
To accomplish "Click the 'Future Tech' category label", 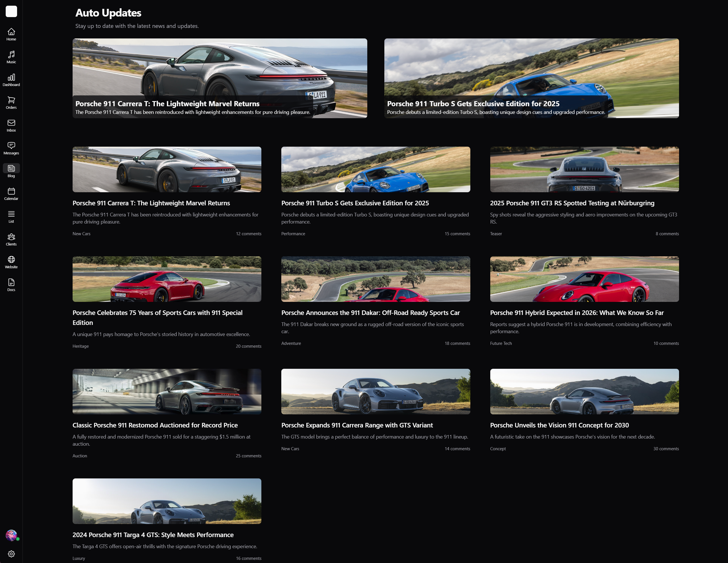I will (x=501, y=343).
